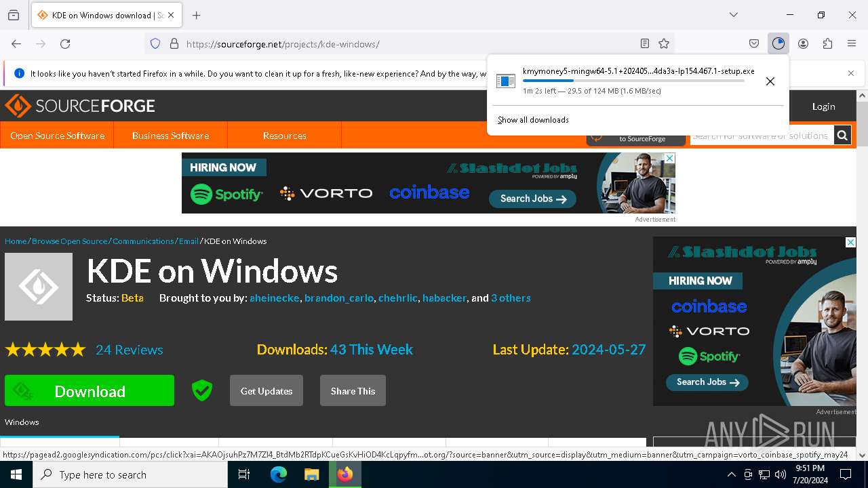Cancel the kmymoney5 setup download
Viewport: 868px width, 488px height.
(x=770, y=81)
